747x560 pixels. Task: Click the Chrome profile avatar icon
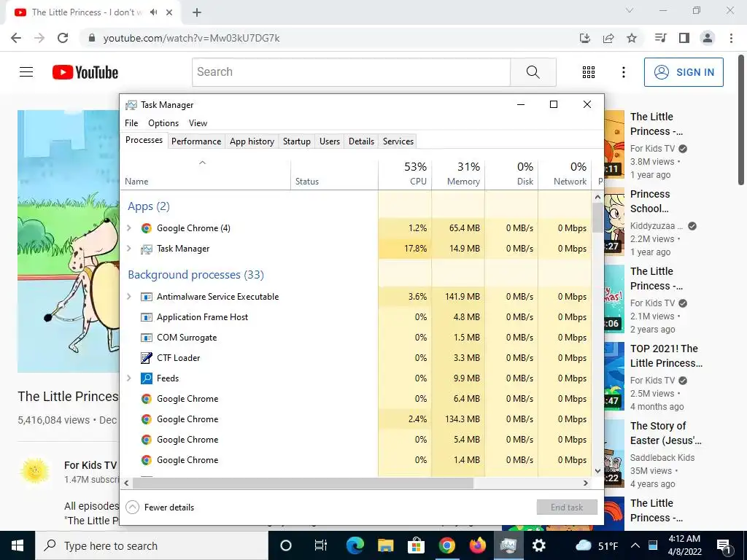708,38
